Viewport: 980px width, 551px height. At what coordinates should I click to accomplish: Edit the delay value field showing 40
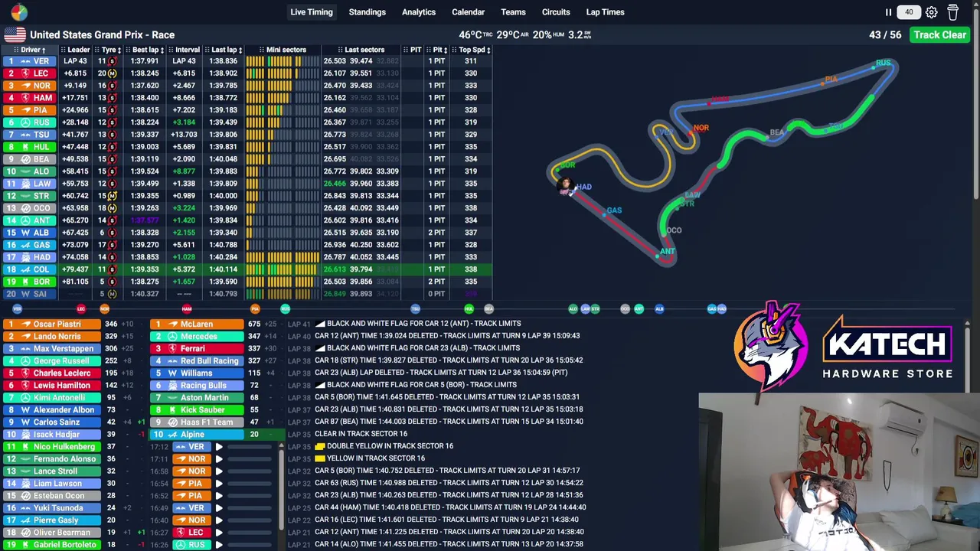point(909,12)
